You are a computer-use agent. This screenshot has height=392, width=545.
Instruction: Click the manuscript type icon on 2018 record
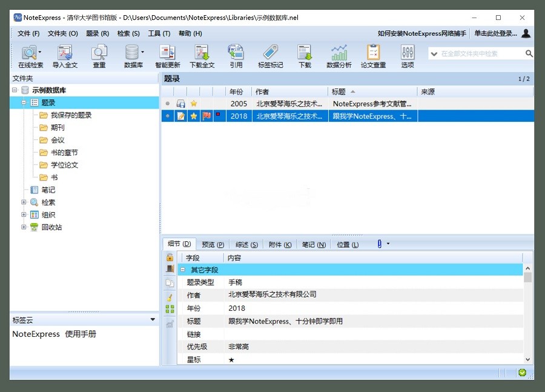tap(180, 116)
